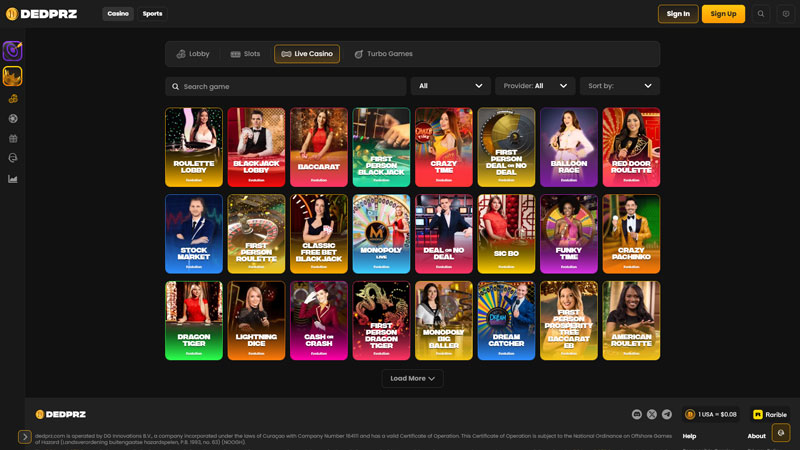Click the Search game input field
The image size is (800, 450).
pyautogui.click(x=286, y=86)
